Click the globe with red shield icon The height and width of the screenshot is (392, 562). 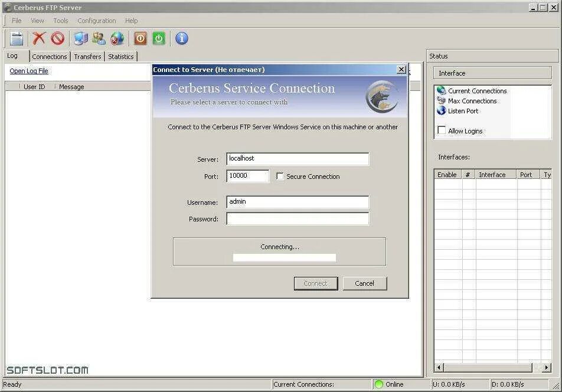tap(117, 38)
